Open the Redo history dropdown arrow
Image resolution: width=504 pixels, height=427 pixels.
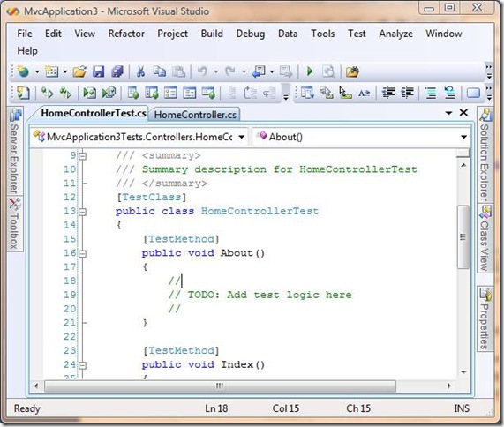244,71
